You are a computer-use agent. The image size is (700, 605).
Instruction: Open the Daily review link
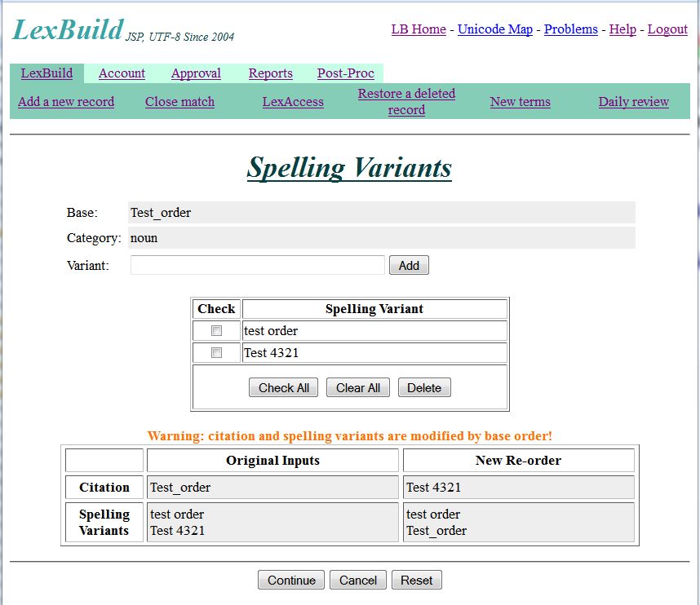[x=633, y=101]
